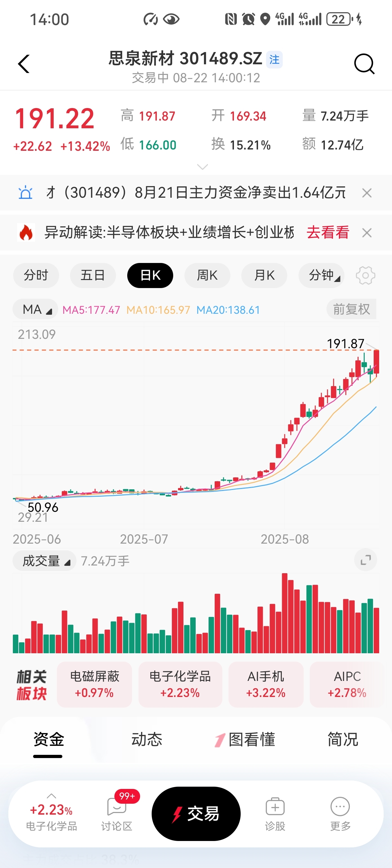Tap the 2025-07 date axis label
Image resolution: width=392 pixels, height=868 pixels.
(144, 539)
